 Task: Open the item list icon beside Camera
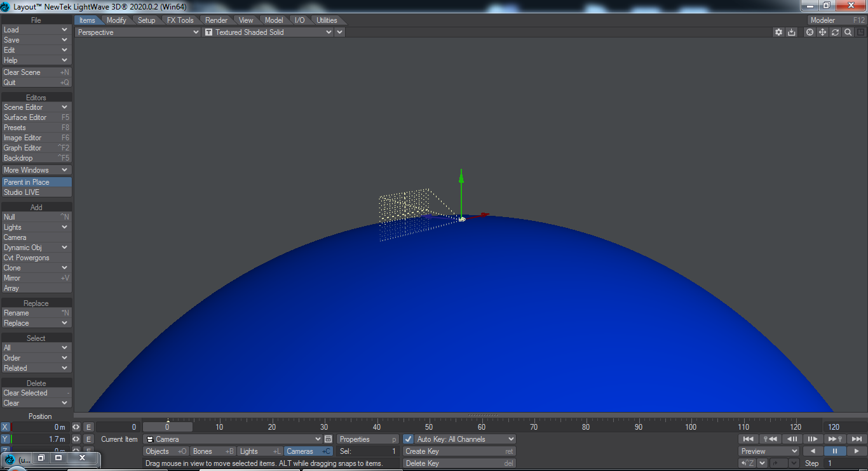328,439
